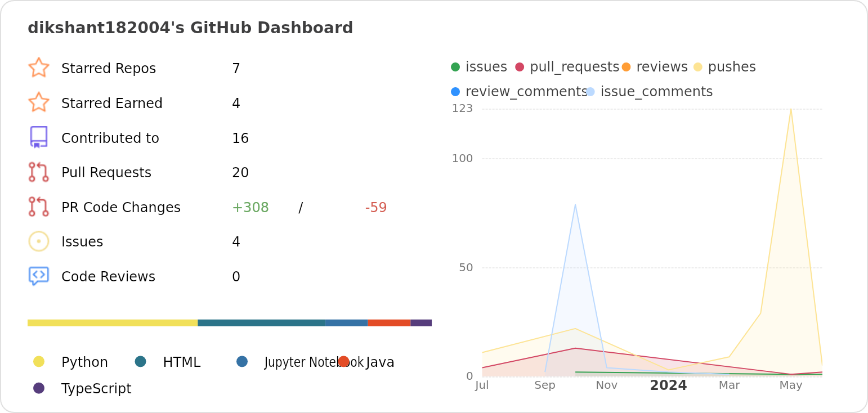This screenshot has width=868, height=413.
Task: Click the HTML teal color dot
Action: (141, 361)
